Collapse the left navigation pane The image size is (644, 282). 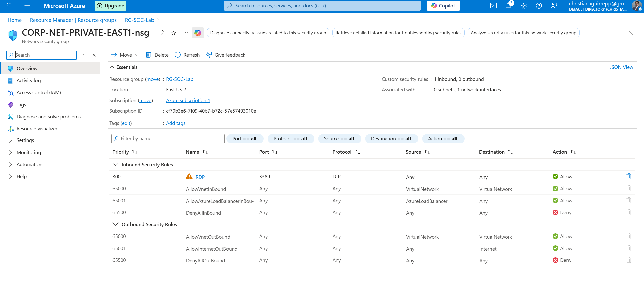click(94, 55)
